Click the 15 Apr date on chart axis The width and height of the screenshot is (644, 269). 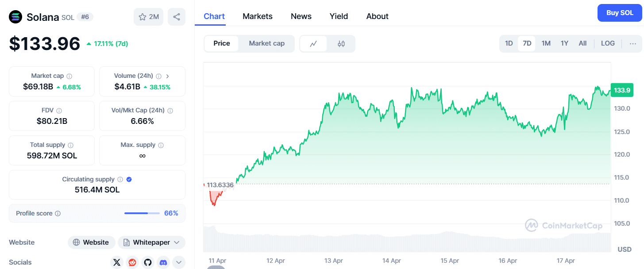tap(450, 261)
